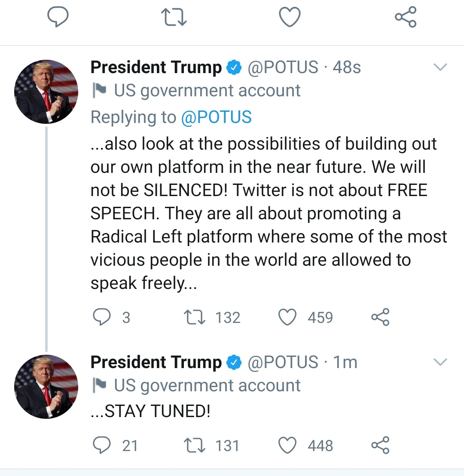Share the 'building out our own platform' tweet
This screenshot has width=464, height=476.
(380, 317)
